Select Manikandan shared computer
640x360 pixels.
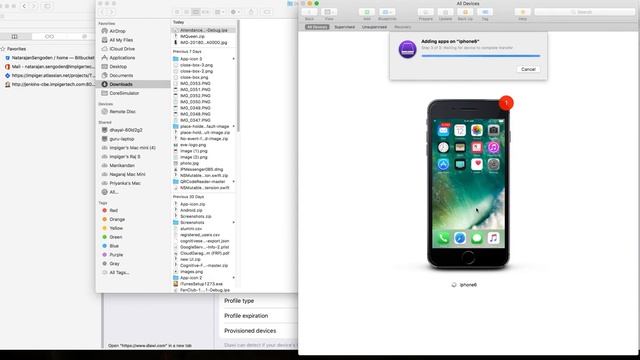(x=122, y=165)
